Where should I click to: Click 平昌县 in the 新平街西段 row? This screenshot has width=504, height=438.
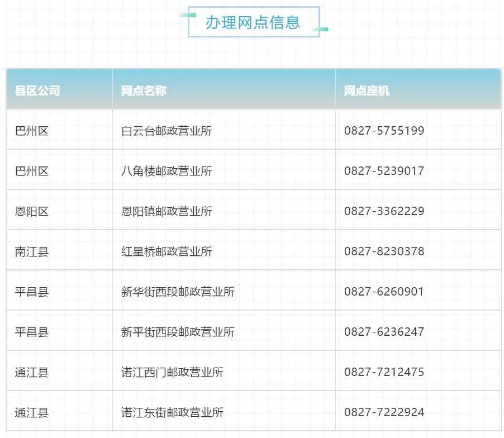[x=32, y=332]
